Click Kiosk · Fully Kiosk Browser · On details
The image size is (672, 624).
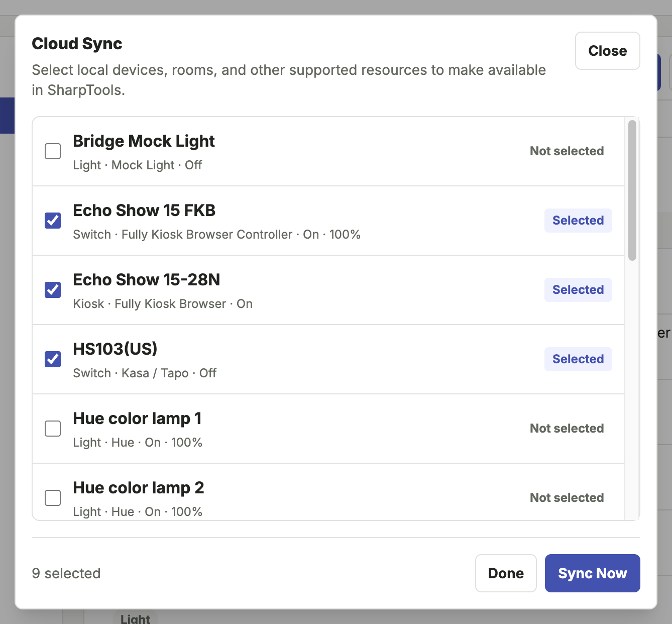[163, 304]
